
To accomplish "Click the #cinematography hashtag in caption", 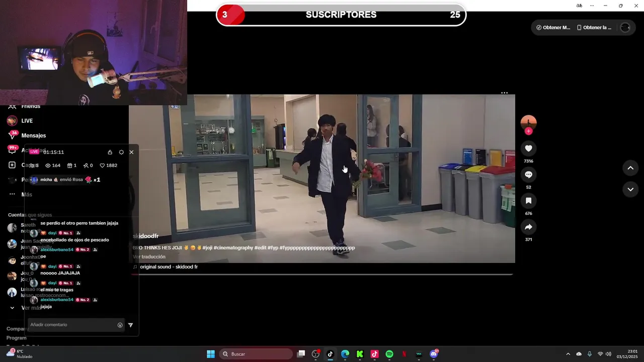I will coord(233,248).
